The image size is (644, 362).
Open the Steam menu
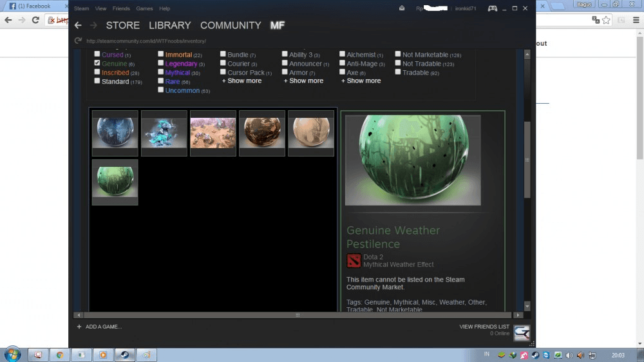coord(81,8)
